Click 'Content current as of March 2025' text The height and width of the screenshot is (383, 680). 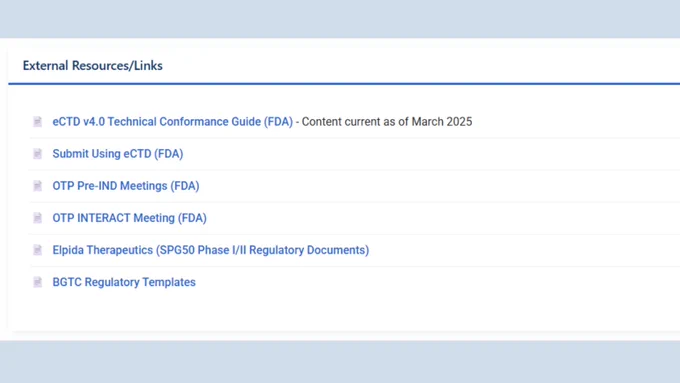(x=387, y=122)
